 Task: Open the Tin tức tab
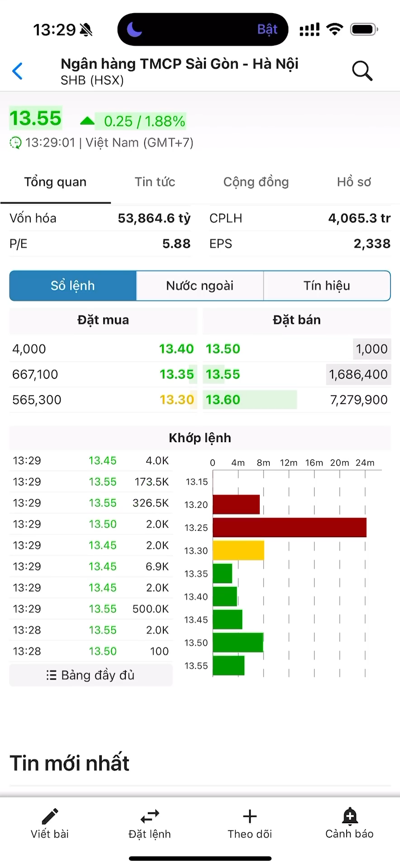(x=155, y=182)
